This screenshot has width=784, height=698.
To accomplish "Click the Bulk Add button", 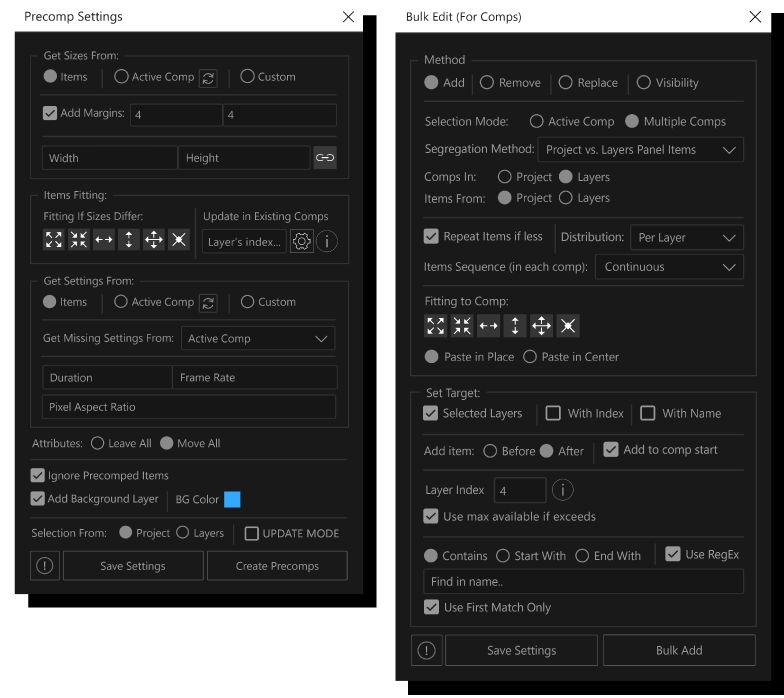I will click(x=678, y=650).
